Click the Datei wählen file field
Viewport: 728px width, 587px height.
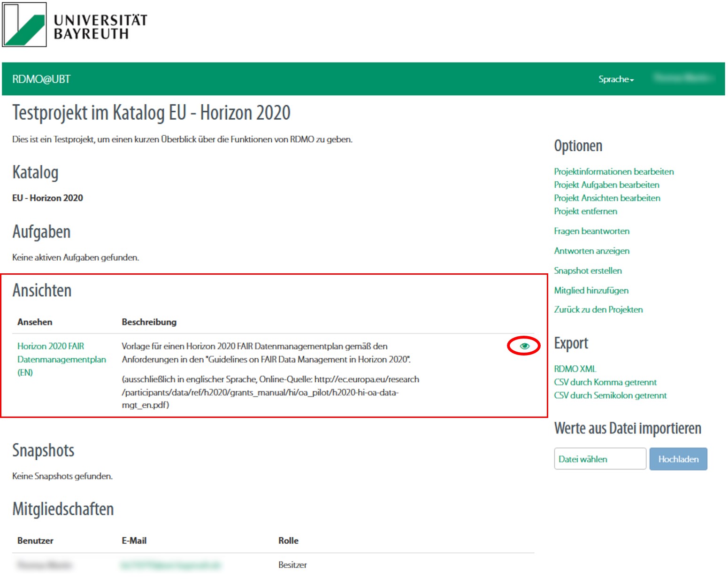[600, 459]
